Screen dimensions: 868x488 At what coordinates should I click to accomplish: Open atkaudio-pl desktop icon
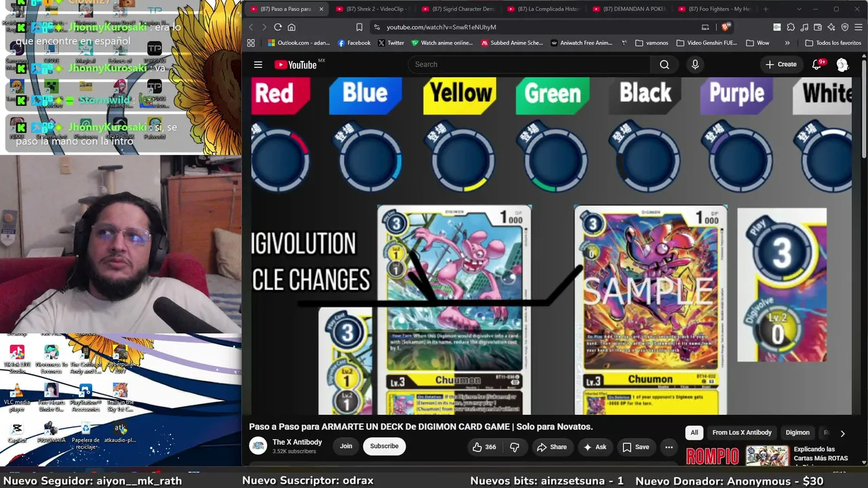pyautogui.click(x=120, y=432)
